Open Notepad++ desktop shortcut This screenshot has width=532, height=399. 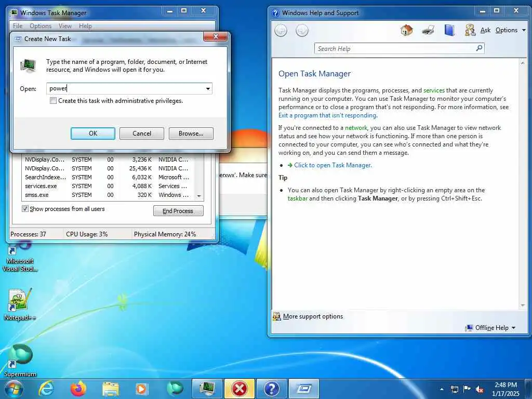19,304
